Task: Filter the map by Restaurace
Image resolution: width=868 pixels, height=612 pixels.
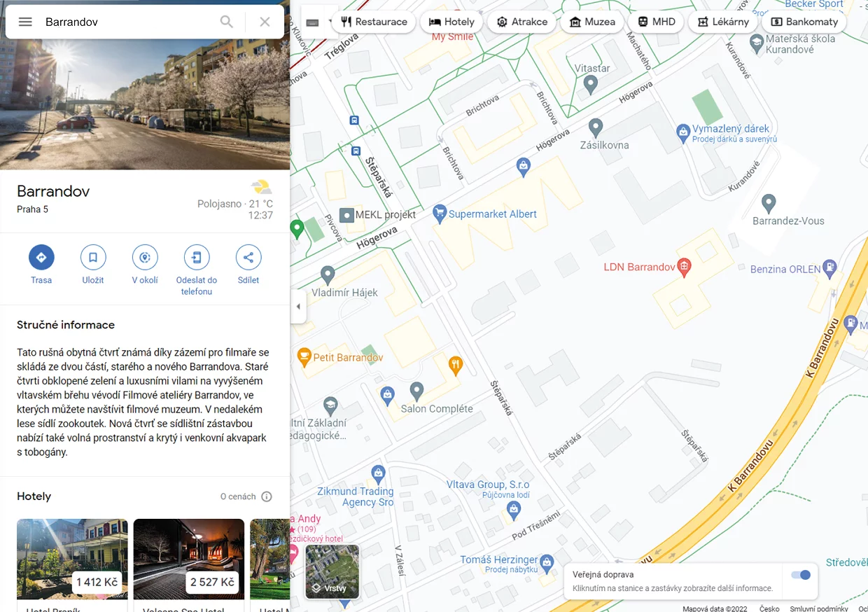Action: pos(373,22)
